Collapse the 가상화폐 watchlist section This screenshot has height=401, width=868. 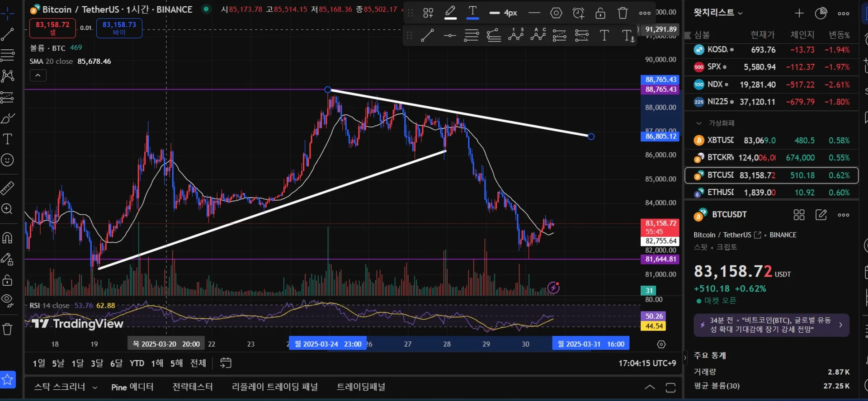699,123
